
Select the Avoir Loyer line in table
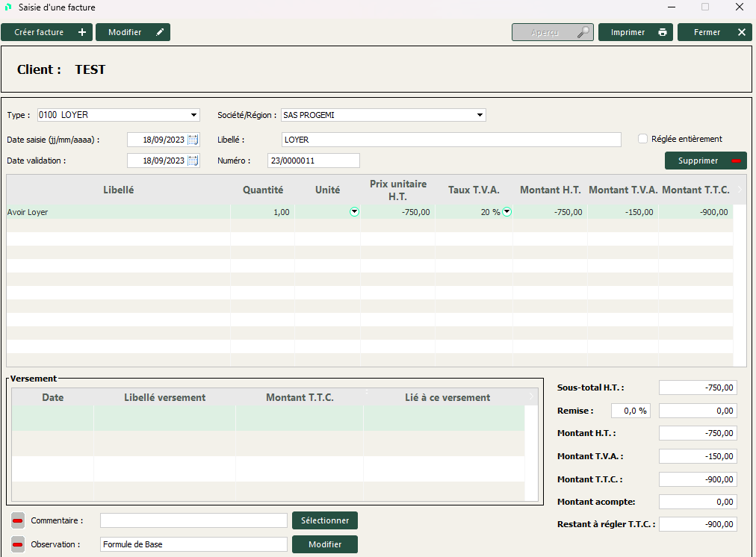[112, 212]
